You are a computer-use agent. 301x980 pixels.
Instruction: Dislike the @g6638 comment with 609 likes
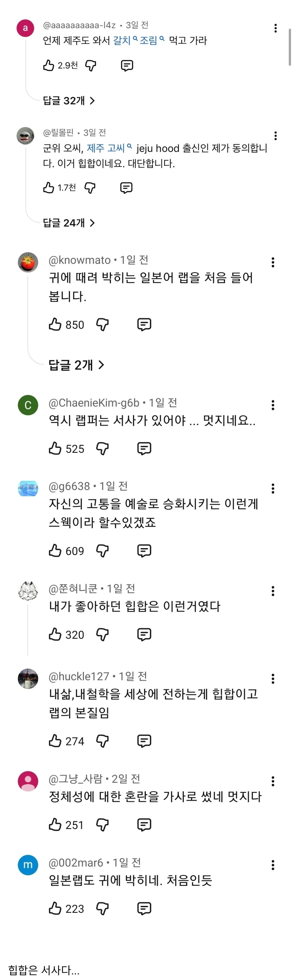102,551
